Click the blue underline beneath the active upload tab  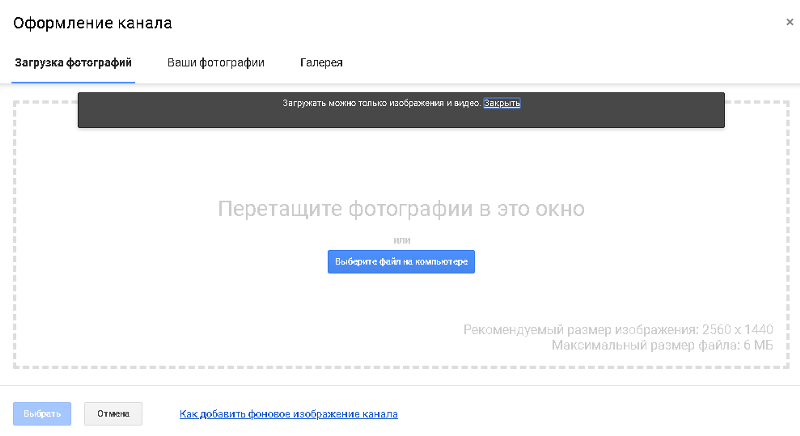[73, 81]
